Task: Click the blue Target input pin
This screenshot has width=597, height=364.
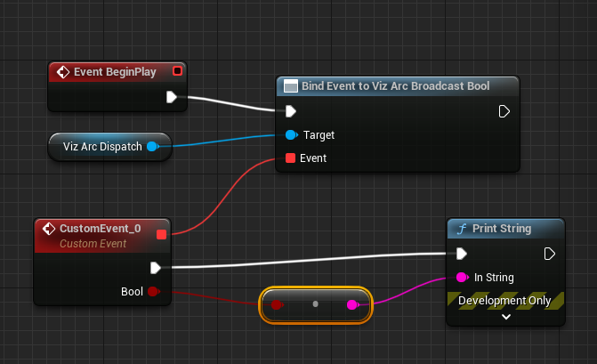Action: tap(290, 135)
